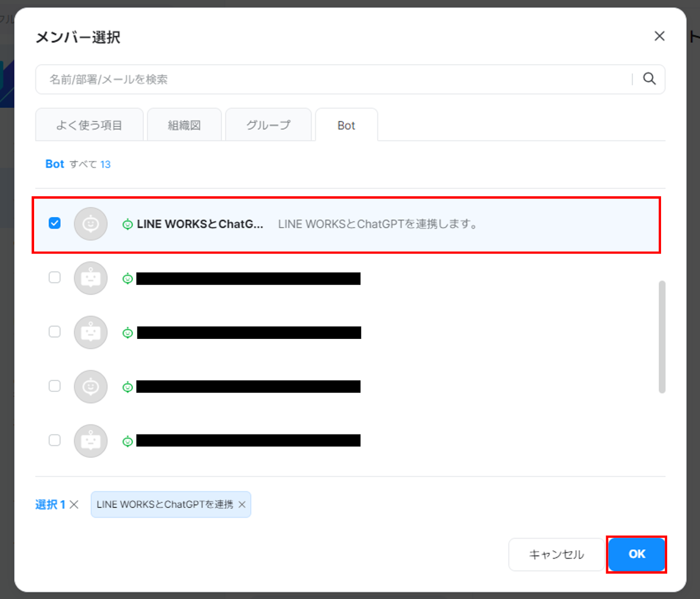Click the magnifying glass search icon
Viewport: 700px width, 599px height.
[x=649, y=79]
